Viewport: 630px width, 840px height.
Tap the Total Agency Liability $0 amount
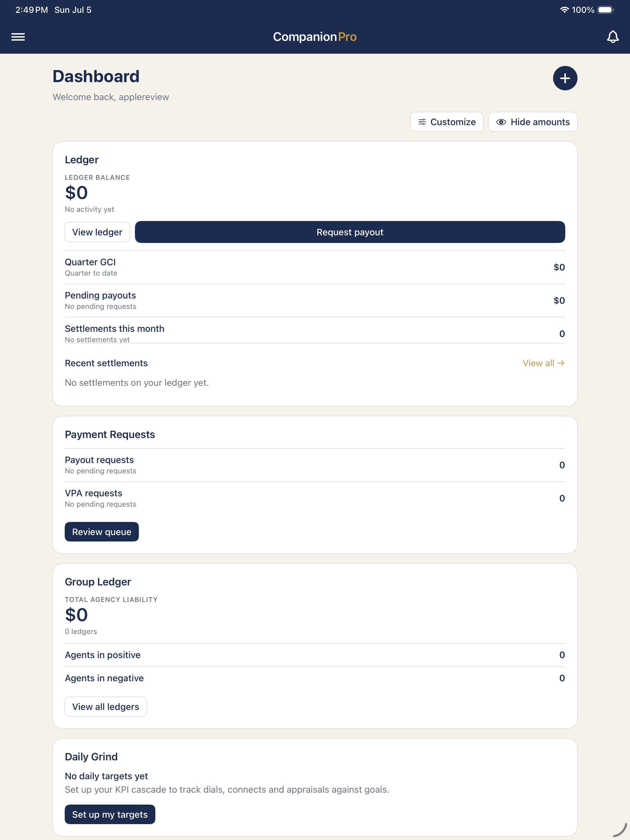[76, 614]
